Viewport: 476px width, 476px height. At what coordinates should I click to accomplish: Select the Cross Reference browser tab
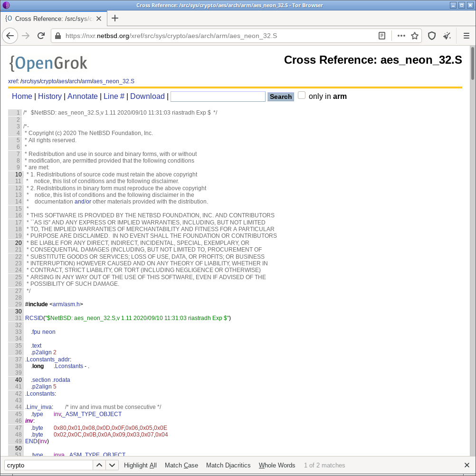coord(54,19)
